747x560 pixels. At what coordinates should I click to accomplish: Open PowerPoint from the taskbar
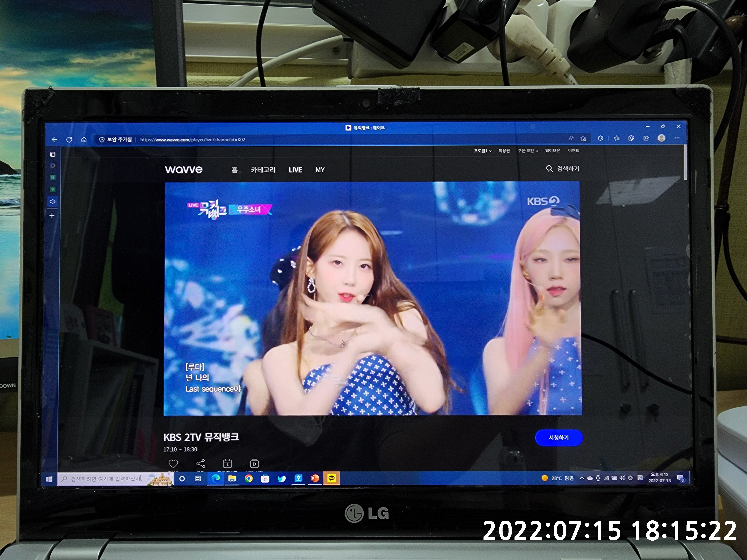(x=315, y=478)
